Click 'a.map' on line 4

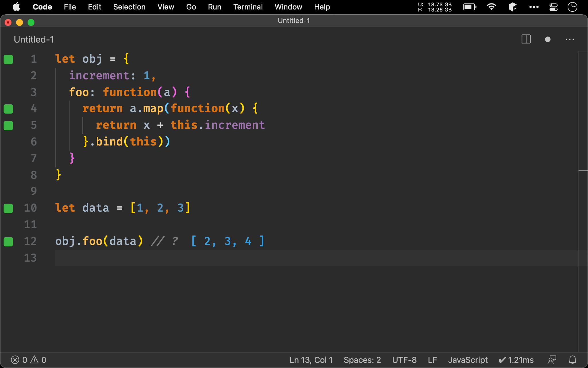[x=146, y=109]
